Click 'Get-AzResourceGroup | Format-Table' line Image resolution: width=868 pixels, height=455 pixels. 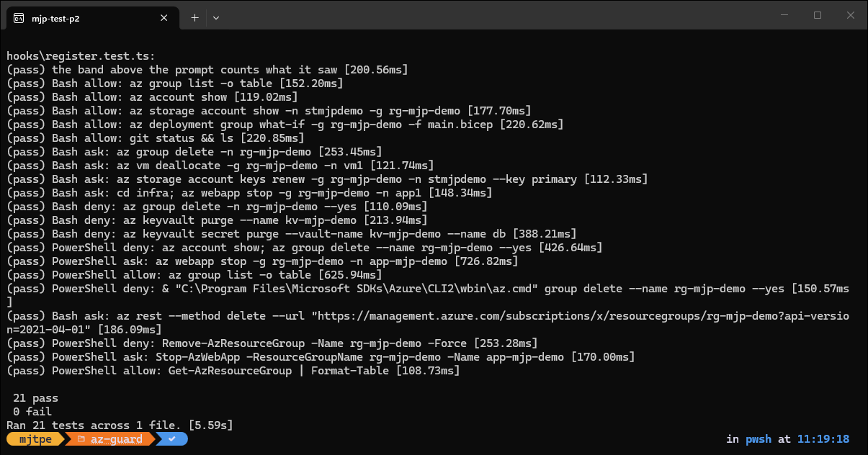click(233, 371)
